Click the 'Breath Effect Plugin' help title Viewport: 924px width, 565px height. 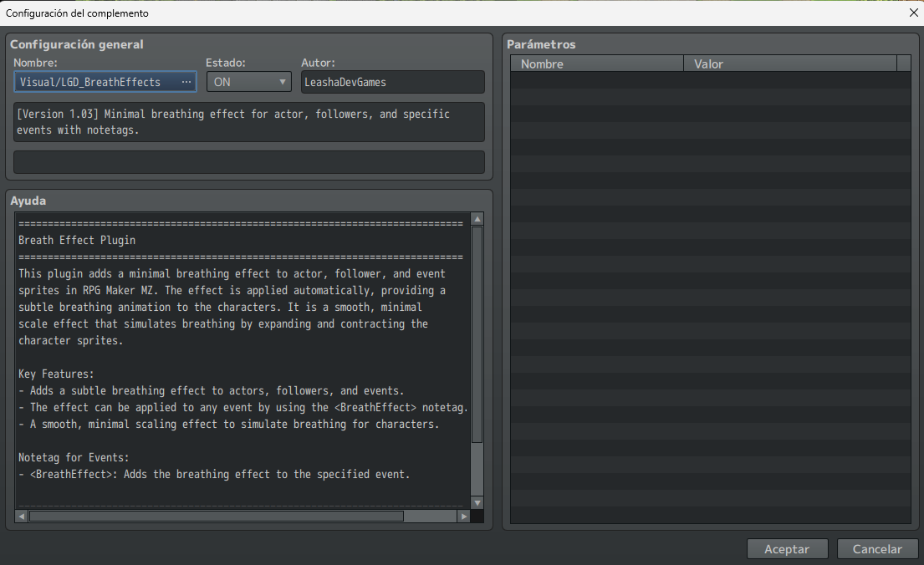pyautogui.click(x=77, y=241)
